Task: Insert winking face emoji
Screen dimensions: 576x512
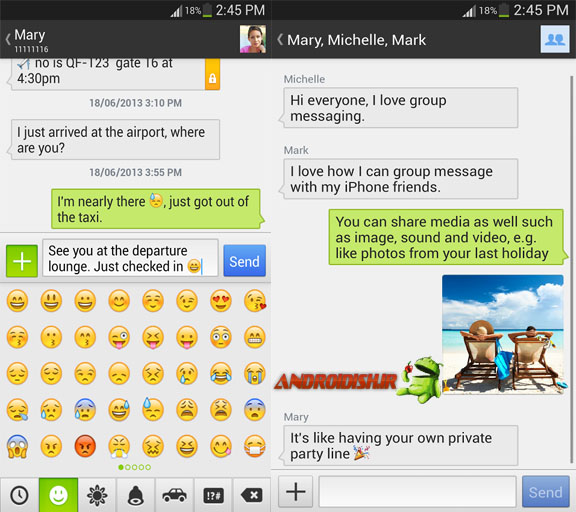Action: 187,300
